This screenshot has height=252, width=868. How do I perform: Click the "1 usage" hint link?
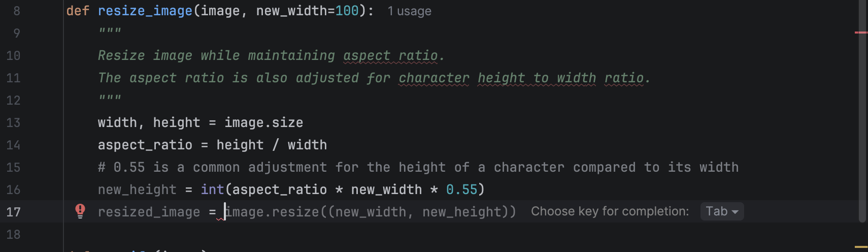point(409,11)
